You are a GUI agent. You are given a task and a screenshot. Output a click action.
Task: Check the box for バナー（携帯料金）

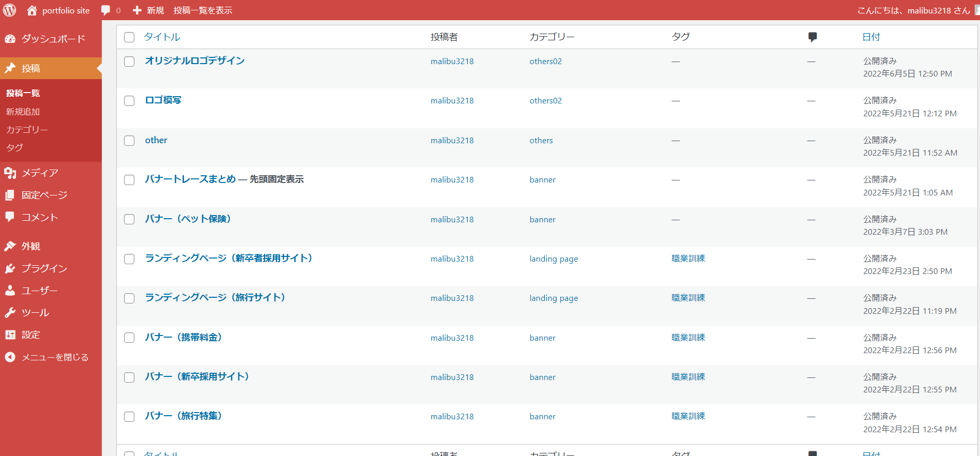(129, 338)
